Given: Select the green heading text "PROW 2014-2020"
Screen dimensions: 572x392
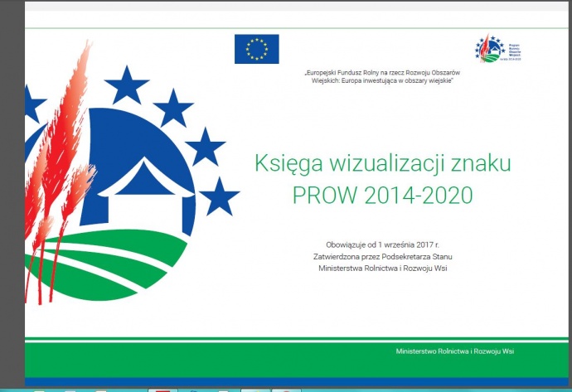Looking at the screenshot, I should tap(383, 195).
